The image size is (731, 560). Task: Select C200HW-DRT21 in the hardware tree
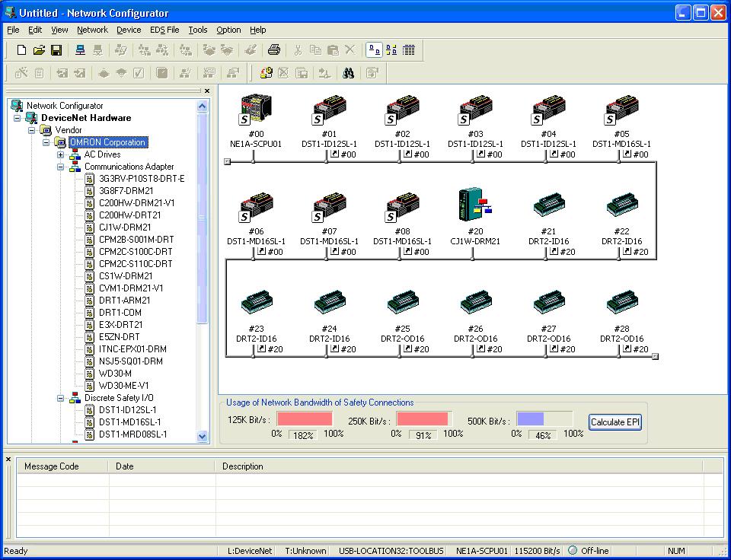[130, 215]
